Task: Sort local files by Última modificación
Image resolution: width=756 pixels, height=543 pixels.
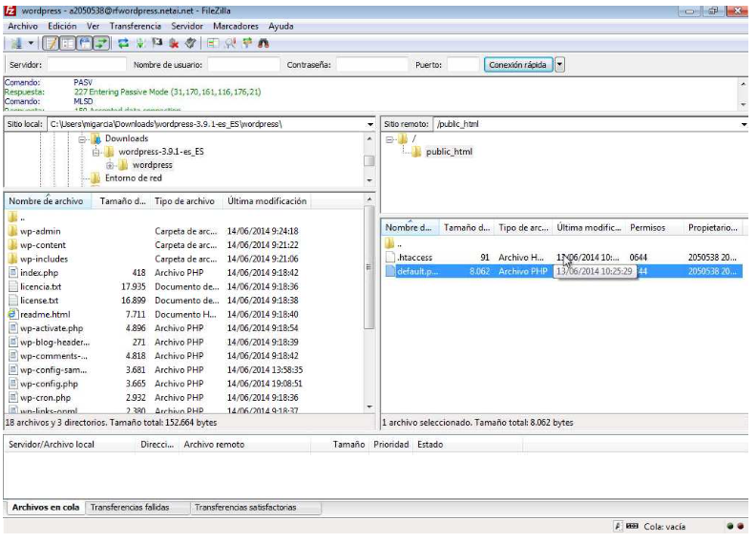Action: 267,201
